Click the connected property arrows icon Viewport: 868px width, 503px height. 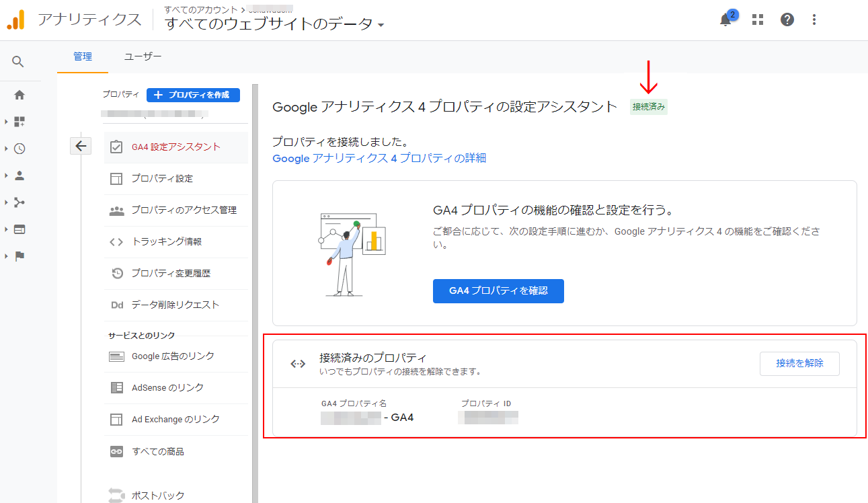(x=298, y=364)
